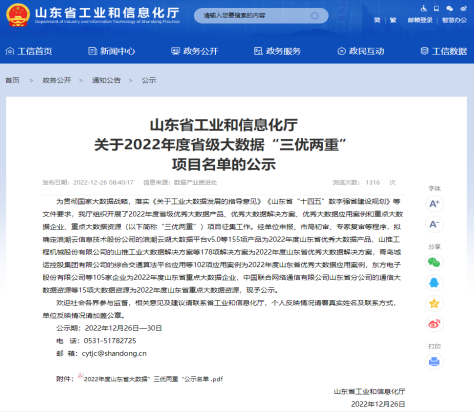Open the 政务公开 navigation menu
Viewport: 475px width, 415px height.
(194, 51)
